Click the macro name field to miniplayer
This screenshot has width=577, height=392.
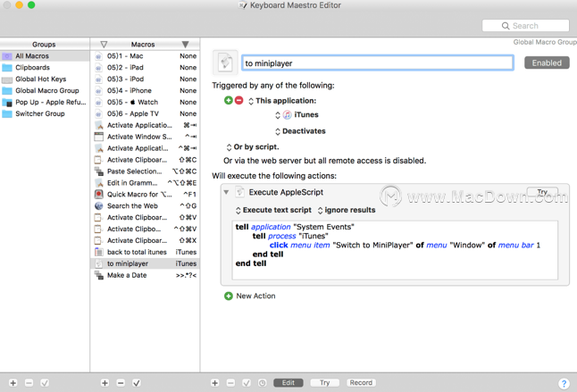pyautogui.click(x=378, y=63)
